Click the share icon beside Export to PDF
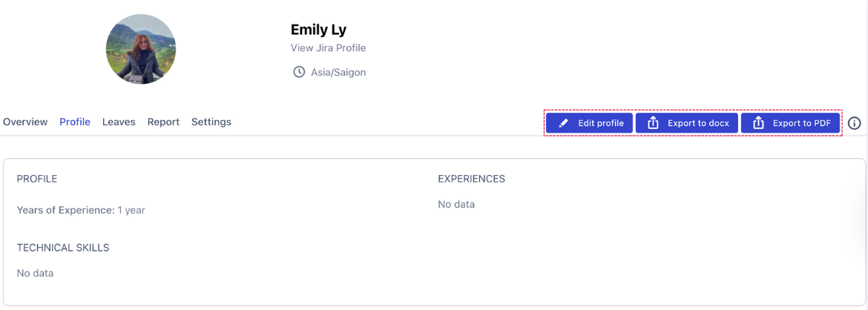The image size is (868, 310). 758,123
